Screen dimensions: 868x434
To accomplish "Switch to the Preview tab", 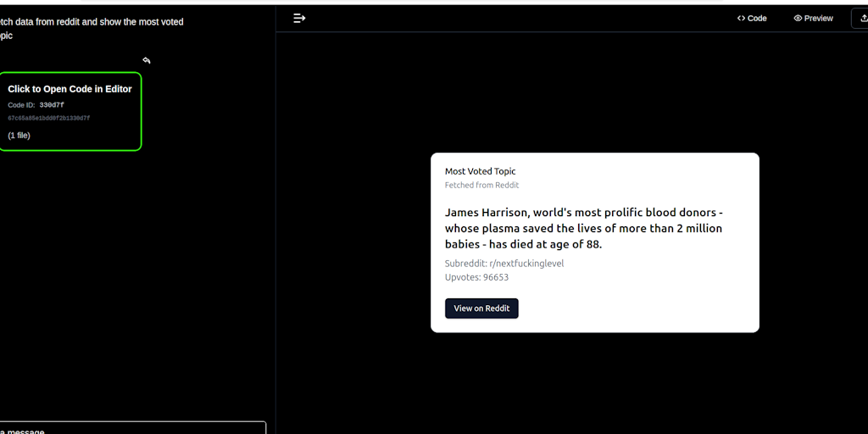I will pos(813,19).
